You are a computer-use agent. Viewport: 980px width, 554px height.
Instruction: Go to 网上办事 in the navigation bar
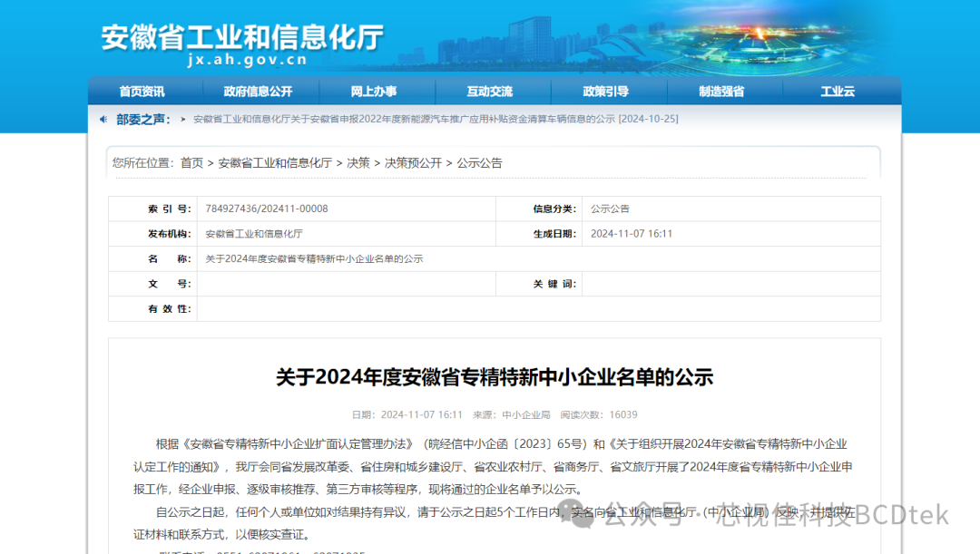[374, 92]
